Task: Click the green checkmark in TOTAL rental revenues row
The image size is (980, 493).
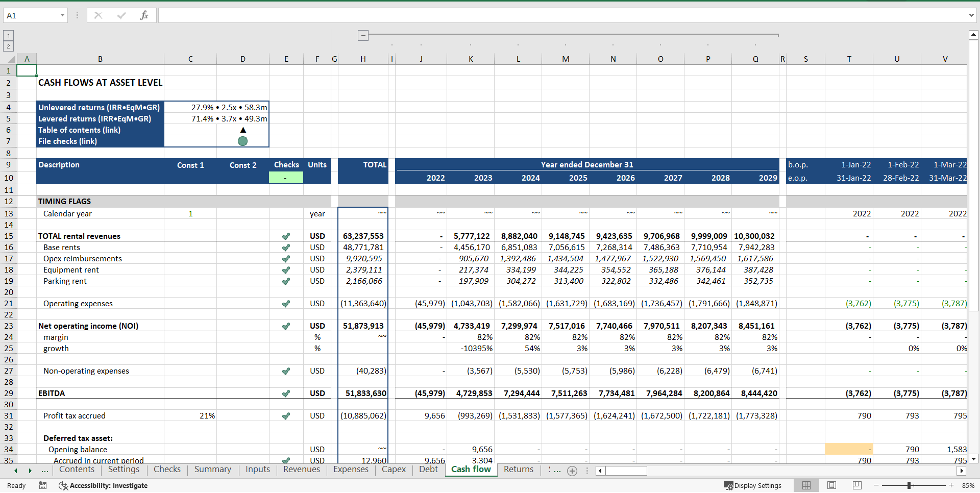Action: point(286,236)
